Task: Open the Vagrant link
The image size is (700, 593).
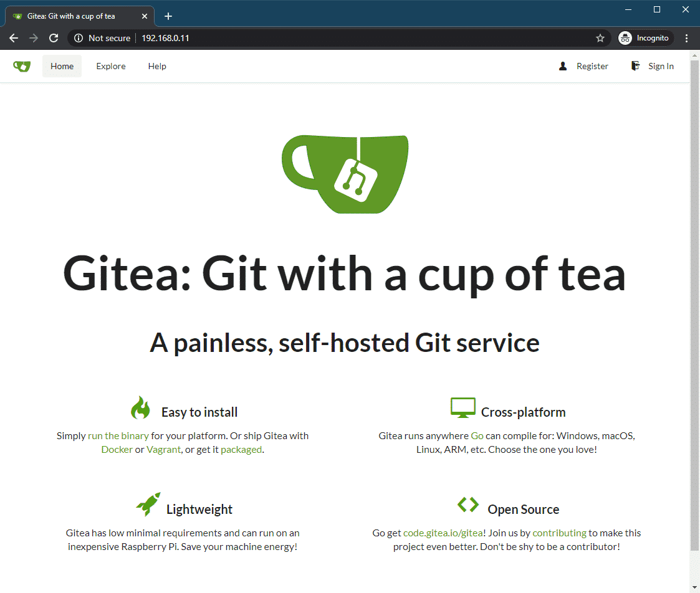Action: [x=163, y=450]
